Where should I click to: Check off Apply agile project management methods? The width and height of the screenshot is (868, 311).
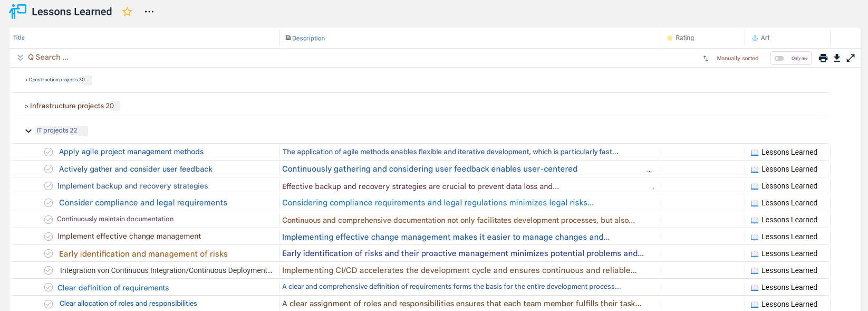click(x=49, y=152)
